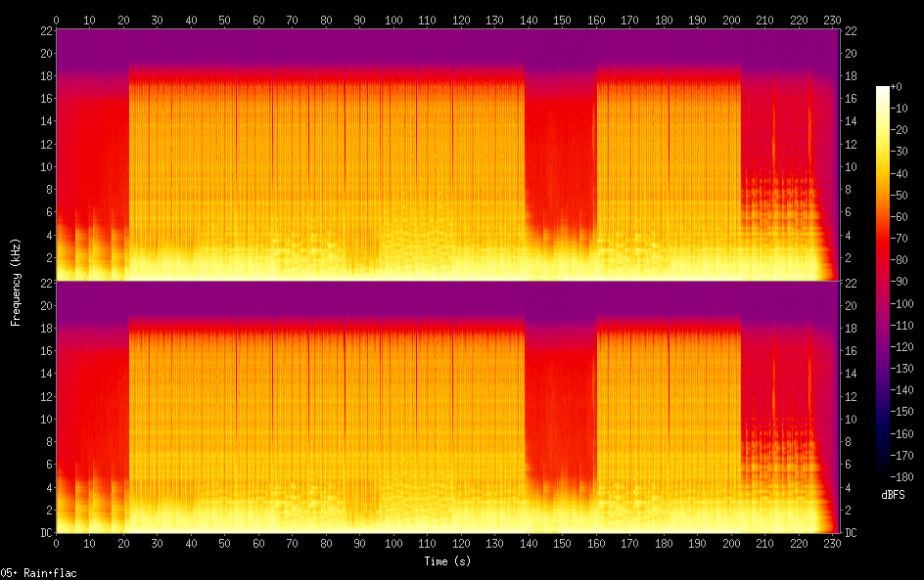Click the "dBFS" label under the color scale

click(x=893, y=496)
